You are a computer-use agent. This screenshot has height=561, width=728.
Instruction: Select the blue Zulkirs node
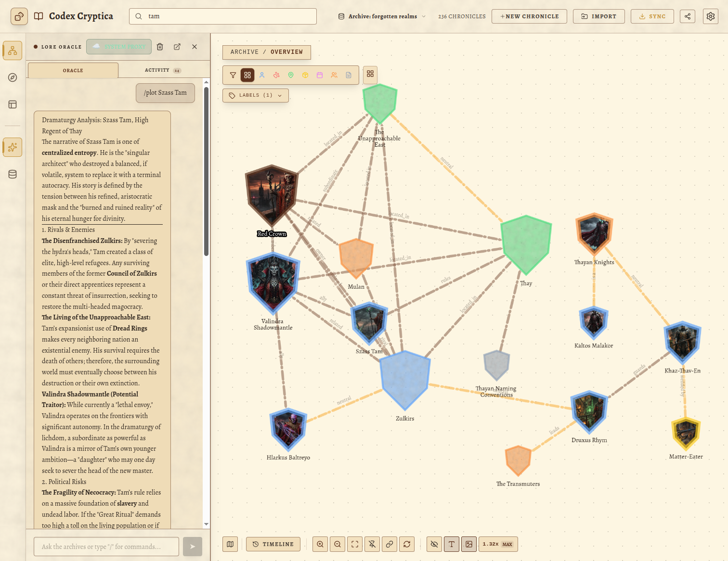tap(405, 381)
